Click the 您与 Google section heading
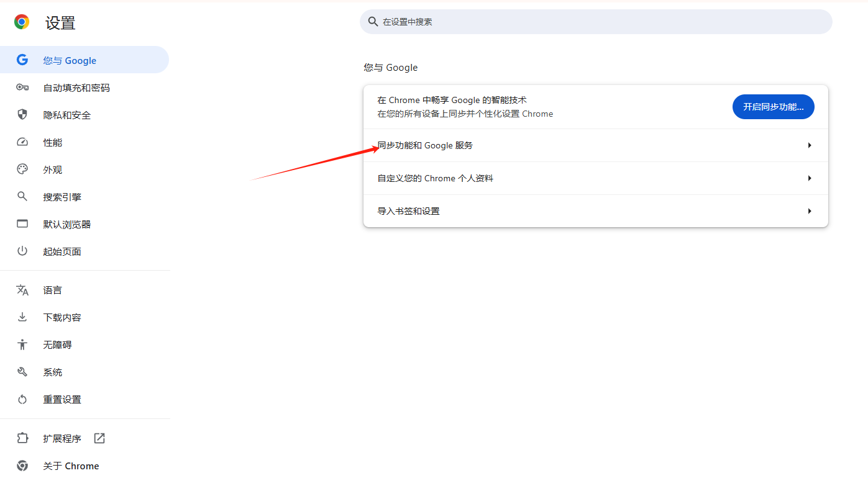The width and height of the screenshot is (868, 478). [391, 67]
